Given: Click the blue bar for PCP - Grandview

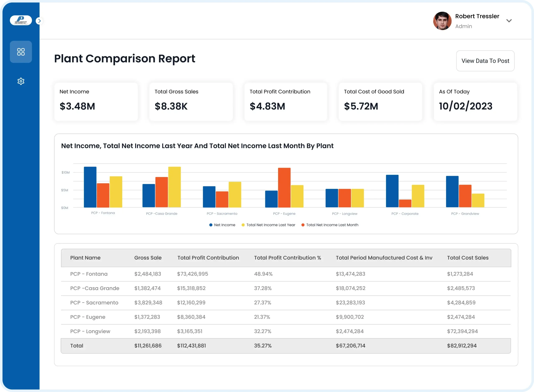Looking at the screenshot, I should (452, 192).
